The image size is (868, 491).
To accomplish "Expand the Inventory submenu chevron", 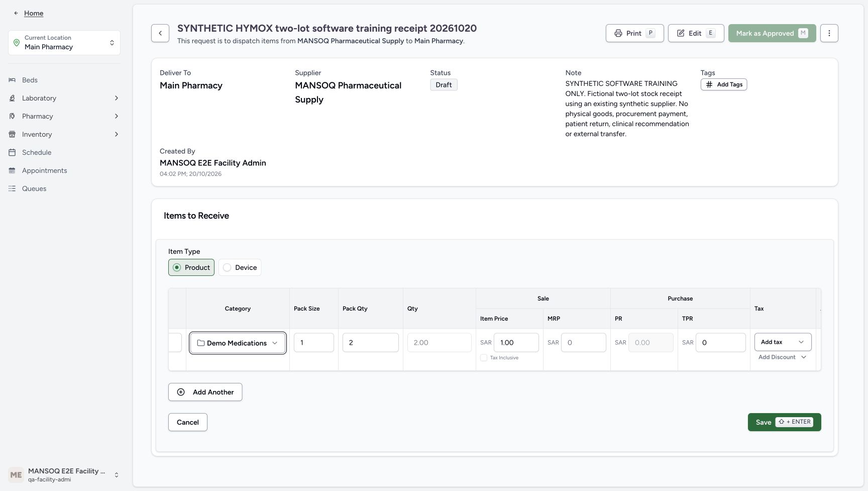I will [117, 134].
